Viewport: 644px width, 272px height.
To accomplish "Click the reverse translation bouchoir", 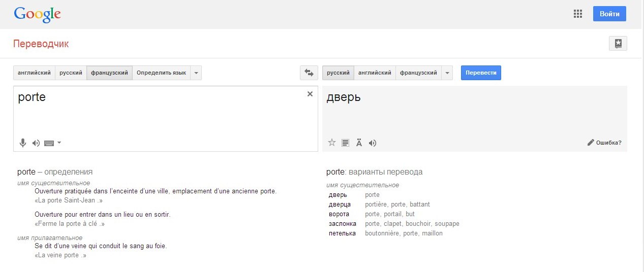I will 418,224.
